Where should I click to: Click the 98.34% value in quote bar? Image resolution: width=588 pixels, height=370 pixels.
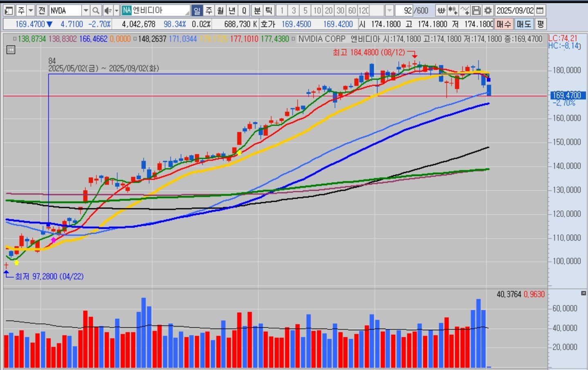coord(175,24)
